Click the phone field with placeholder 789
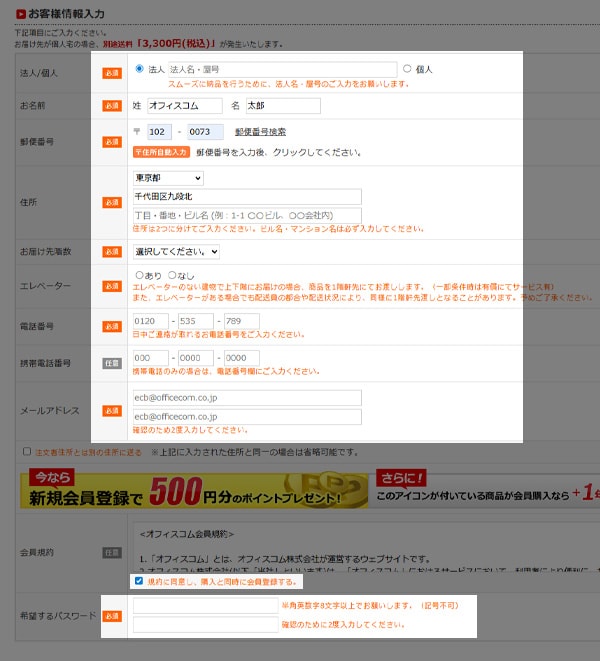Viewport: 600px width, 661px height. pos(242,321)
